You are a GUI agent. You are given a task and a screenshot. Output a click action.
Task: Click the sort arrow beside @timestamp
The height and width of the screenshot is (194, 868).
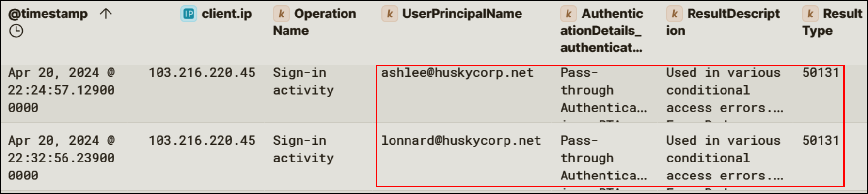tap(106, 14)
